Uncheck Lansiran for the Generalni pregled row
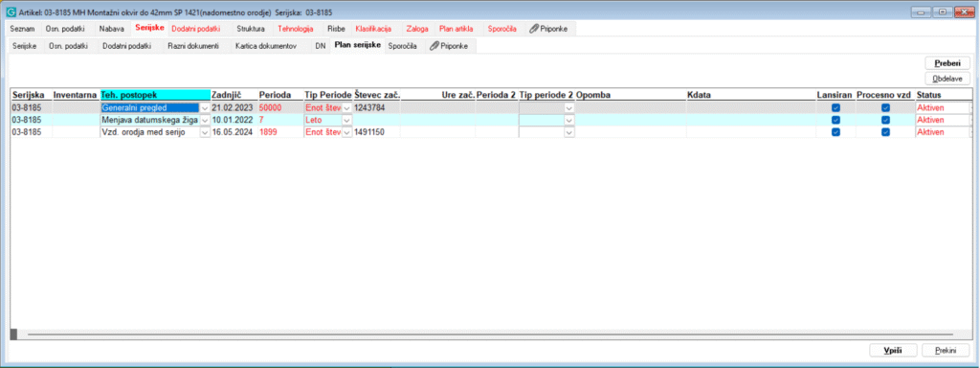This screenshot has width=980, height=368. (x=835, y=107)
